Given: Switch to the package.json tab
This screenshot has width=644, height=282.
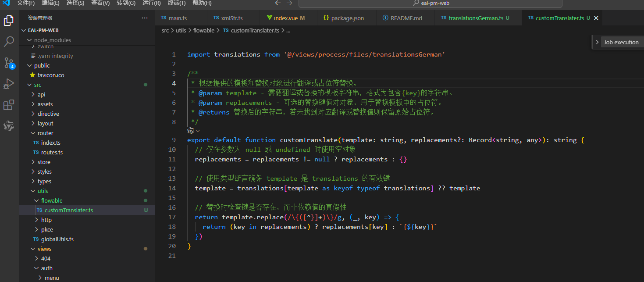Looking at the screenshot, I should (x=343, y=18).
